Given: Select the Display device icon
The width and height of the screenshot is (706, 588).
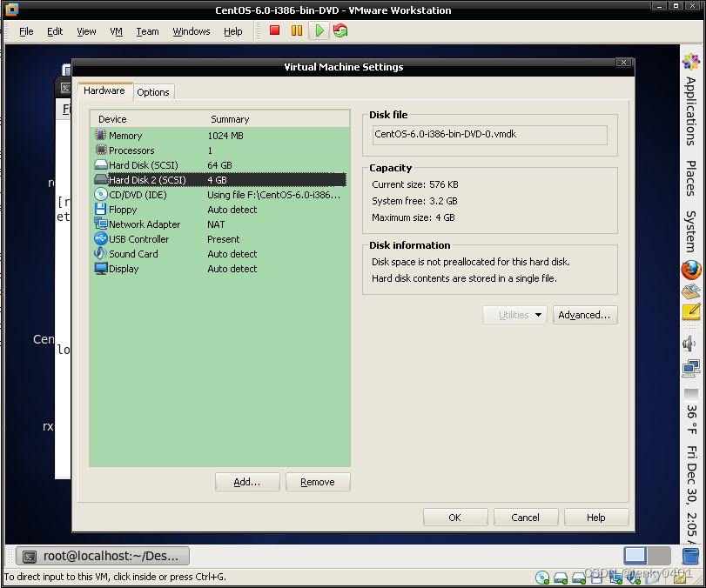Looking at the screenshot, I should (x=101, y=269).
